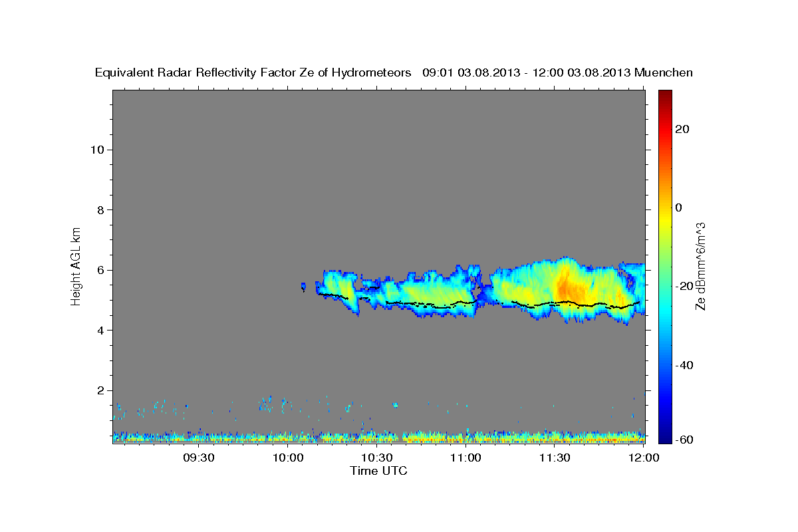The image size is (798, 532).
Task: Click the 'Time UTC' axis label
Action: pyautogui.click(x=378, y=471)
